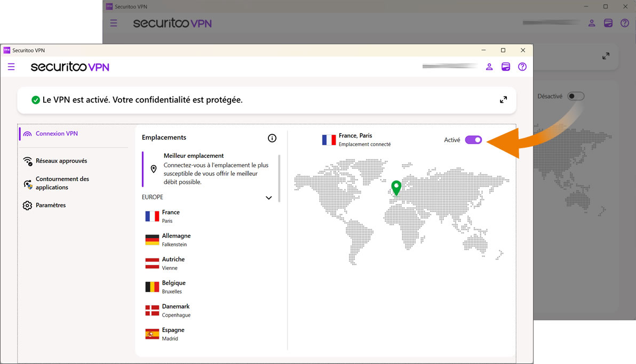This screenshot has width=636, height=364.
Task: Click the Connexion VPN sidebar icon
Action: coord(27,134)
